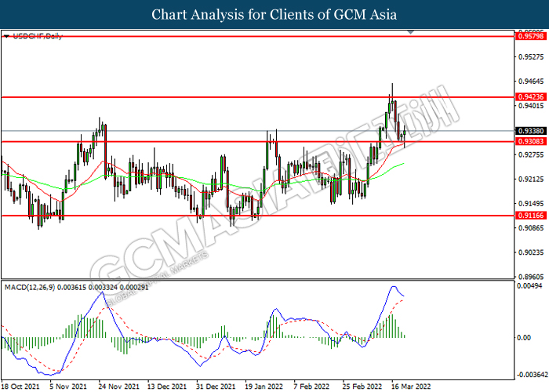Image resolution: width=549 pixels, height=392 pixels.
Task: Click the chart shift triangle marker at top
Action: (x=411, y=32)
